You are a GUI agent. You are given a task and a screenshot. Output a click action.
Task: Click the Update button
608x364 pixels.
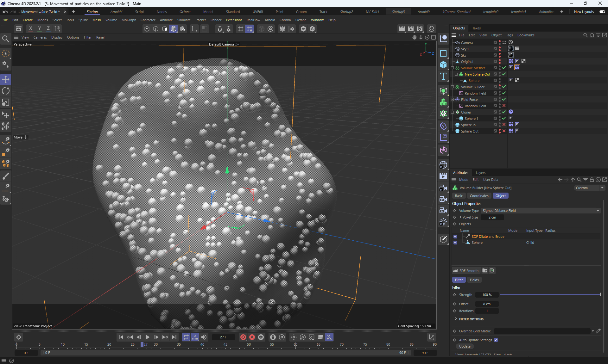coord(465,346)
